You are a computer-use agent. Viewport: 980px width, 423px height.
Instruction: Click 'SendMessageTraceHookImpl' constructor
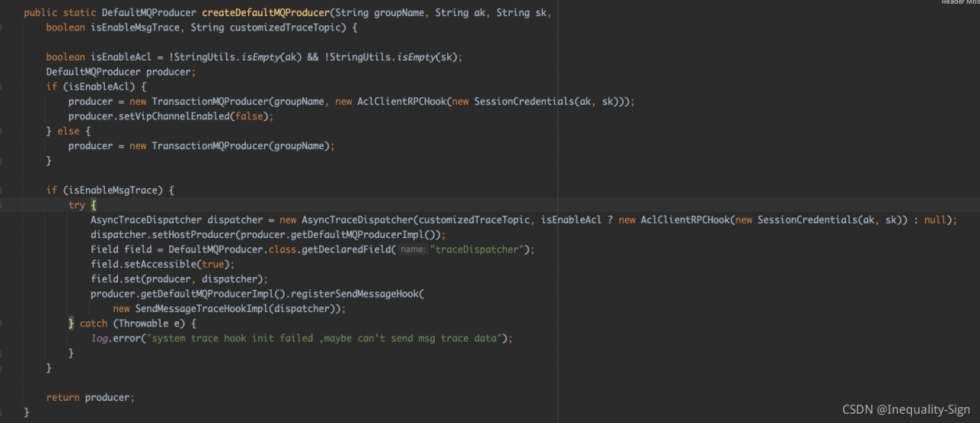[202, 308]
